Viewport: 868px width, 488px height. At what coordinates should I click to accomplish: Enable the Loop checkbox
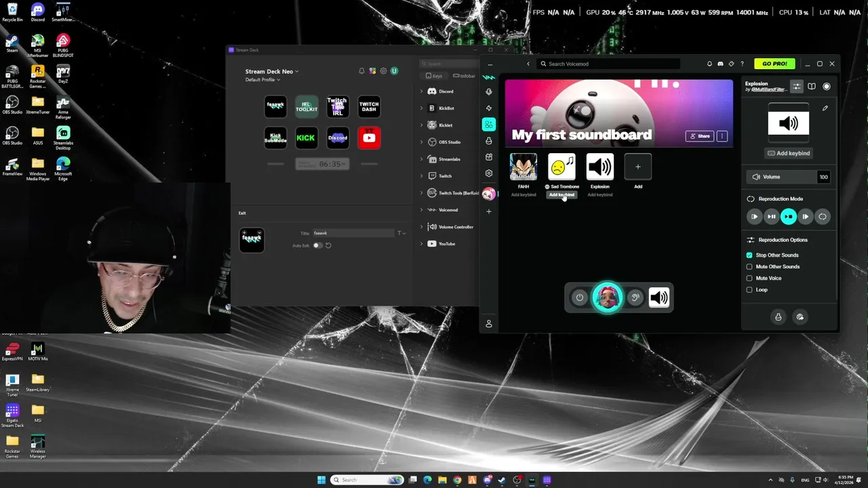pos(749,289)
